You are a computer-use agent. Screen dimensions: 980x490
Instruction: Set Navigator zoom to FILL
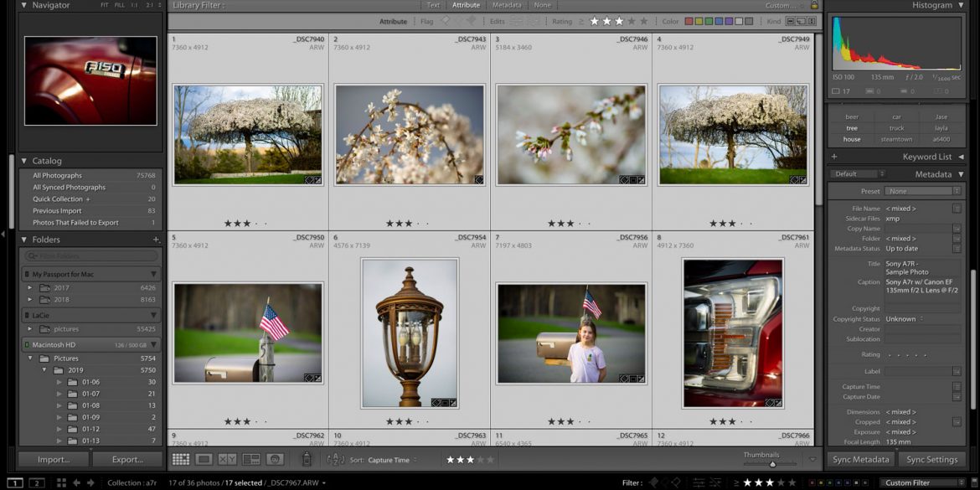tap(120, 5)
